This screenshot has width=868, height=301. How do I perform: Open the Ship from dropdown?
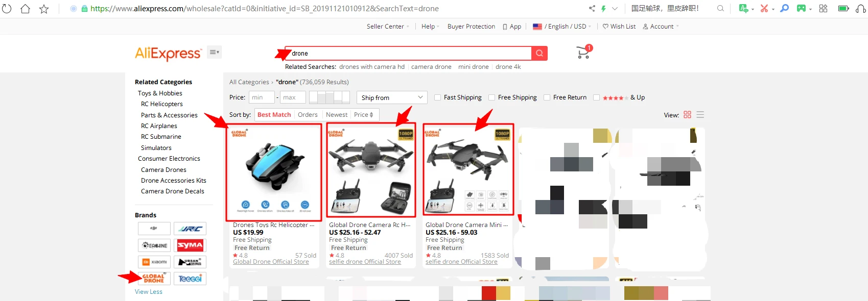(392, 97)
